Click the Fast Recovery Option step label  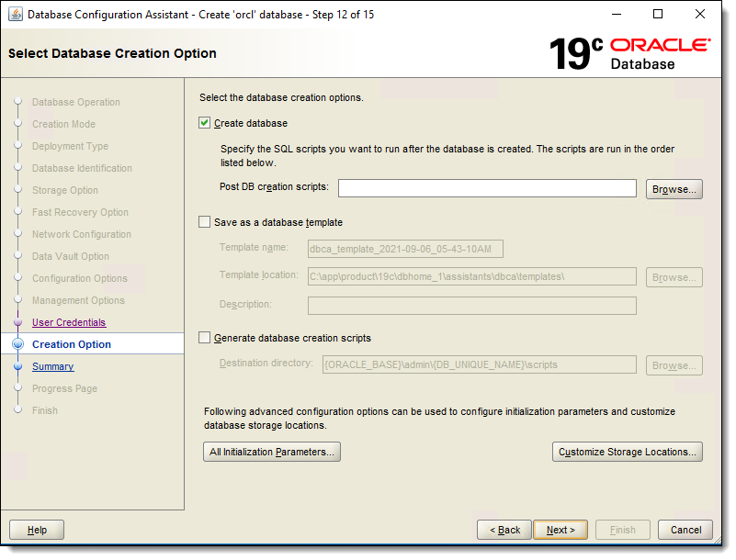(80, 212)
